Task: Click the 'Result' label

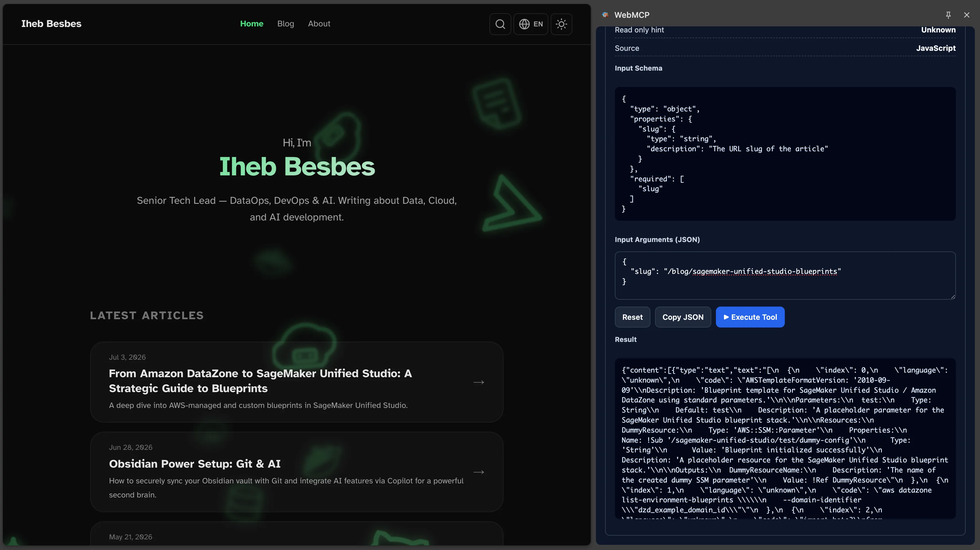Action: (625, 339)
